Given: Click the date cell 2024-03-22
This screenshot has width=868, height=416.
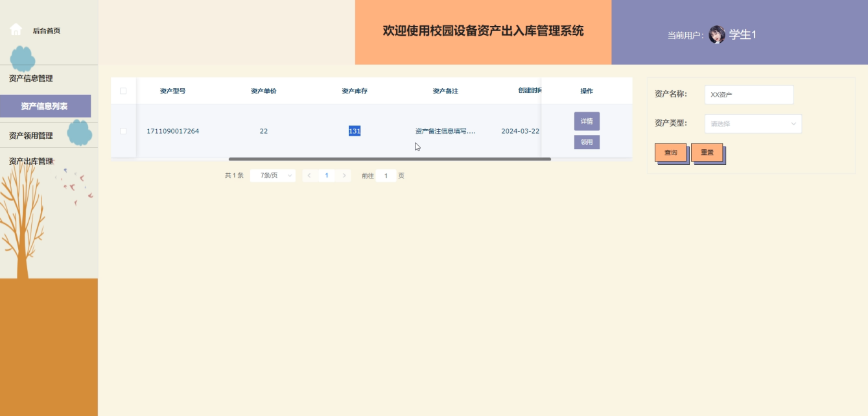Looking at the screenshot, I should [521, 131].
